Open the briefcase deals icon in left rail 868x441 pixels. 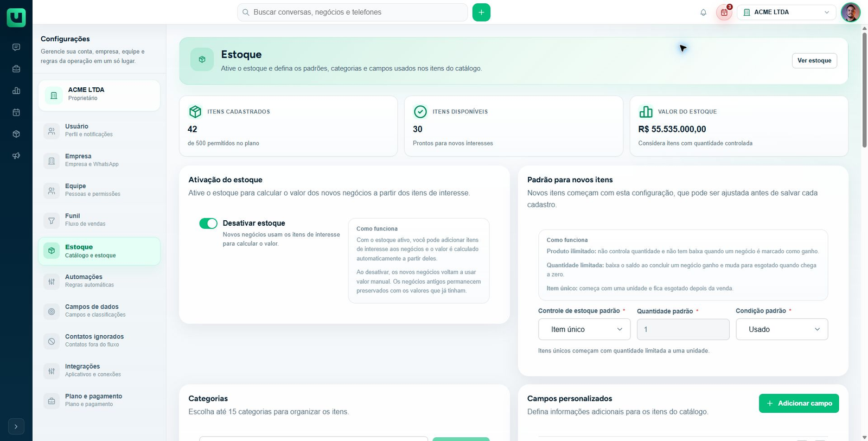tap(16, 69)
